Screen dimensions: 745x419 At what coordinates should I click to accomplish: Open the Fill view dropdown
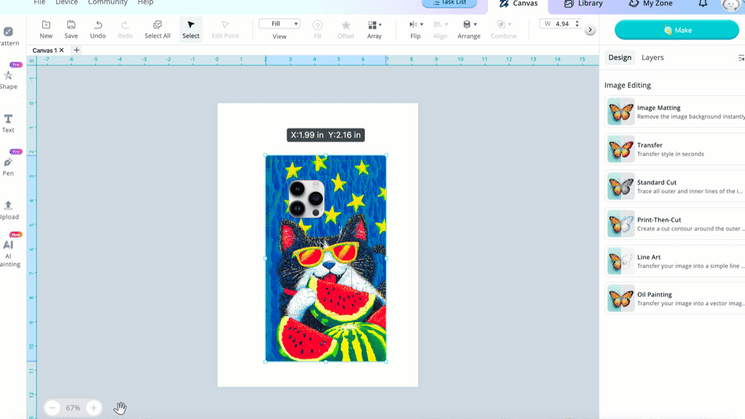(279, 24)
